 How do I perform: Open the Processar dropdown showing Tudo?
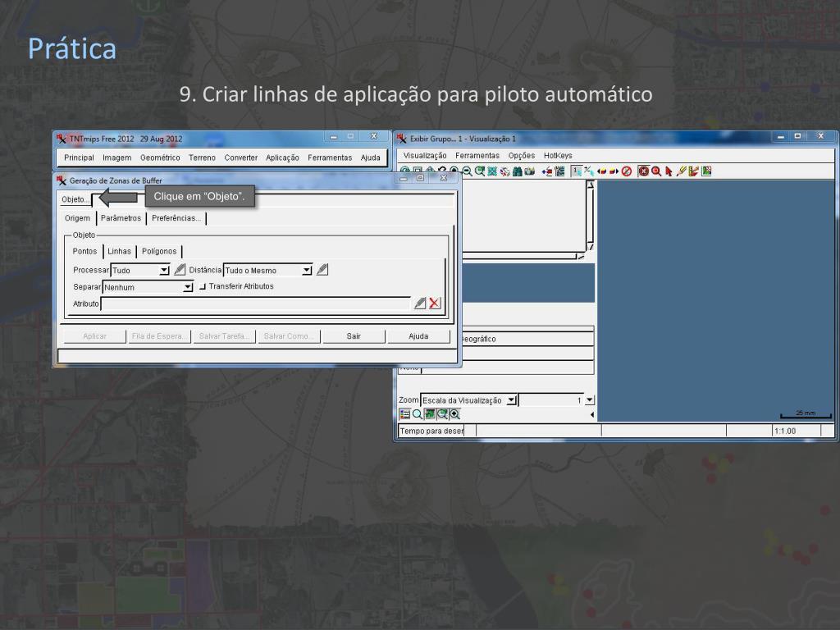click(x=140, y=271)
